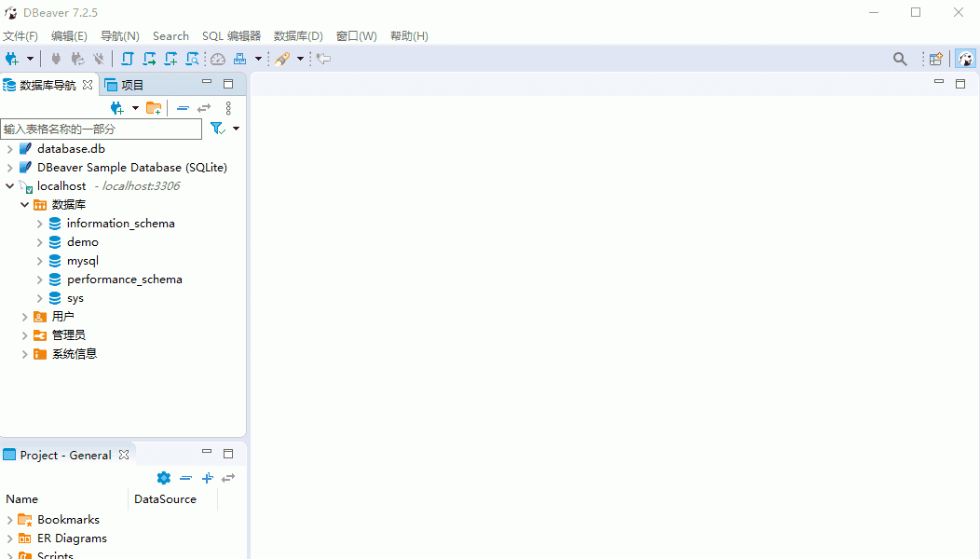Click the funnel filter icon in navigator
Viewport: 980px width, 559px height.
(217, 129)
